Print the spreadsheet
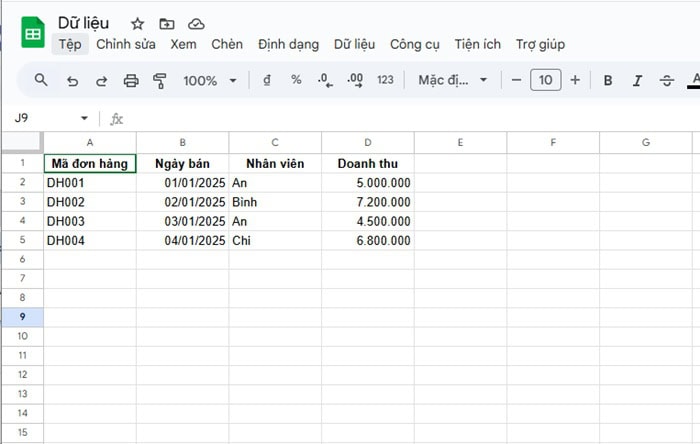 (130, 80)
